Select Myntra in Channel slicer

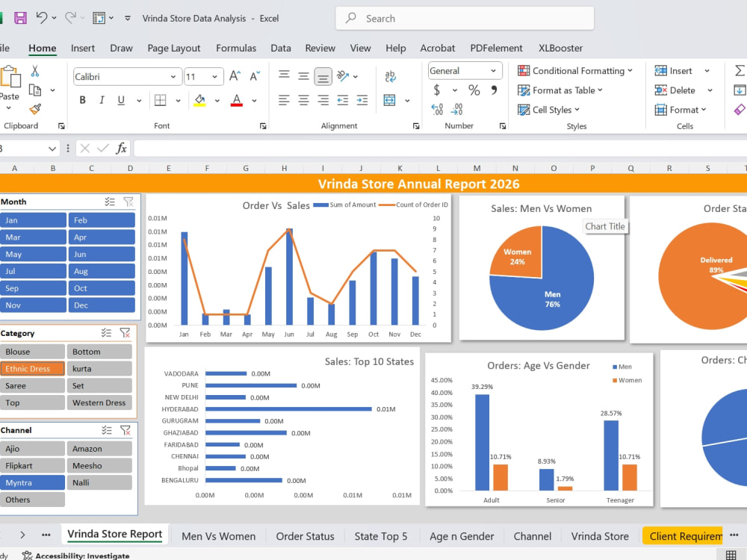[x=32, y=482]
